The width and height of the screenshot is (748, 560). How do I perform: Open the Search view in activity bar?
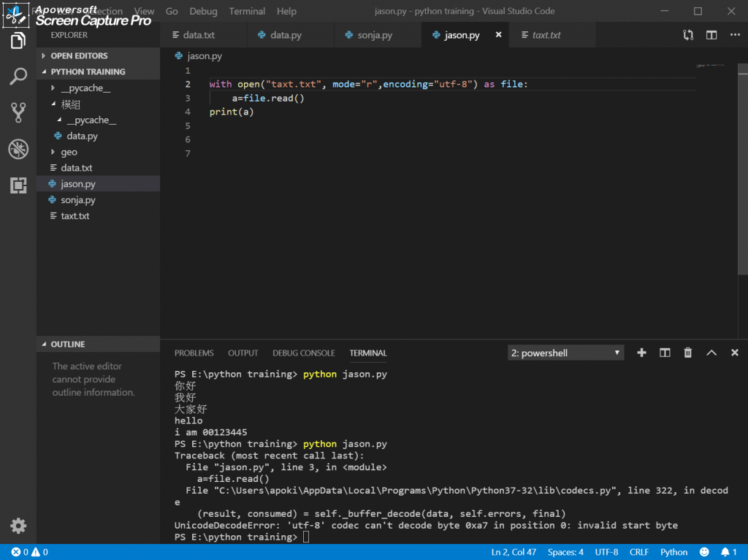(x=18, y=77)
